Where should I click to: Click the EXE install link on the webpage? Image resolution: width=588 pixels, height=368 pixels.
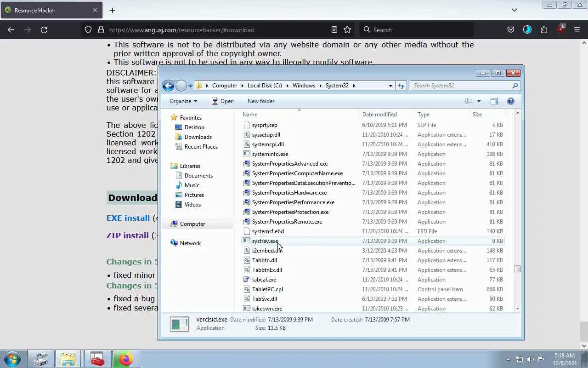tap(128, 218)
